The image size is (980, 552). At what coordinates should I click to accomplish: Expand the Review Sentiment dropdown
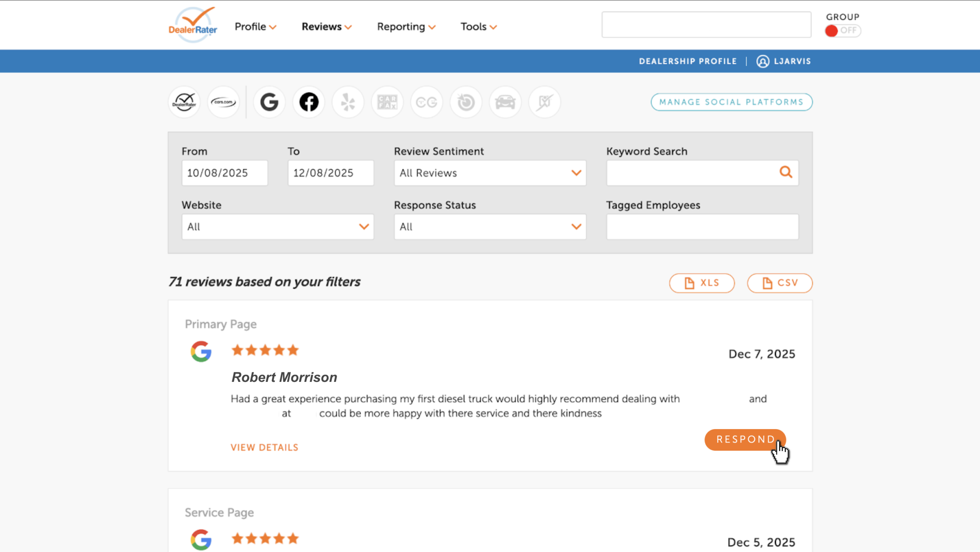pos(490,173)
